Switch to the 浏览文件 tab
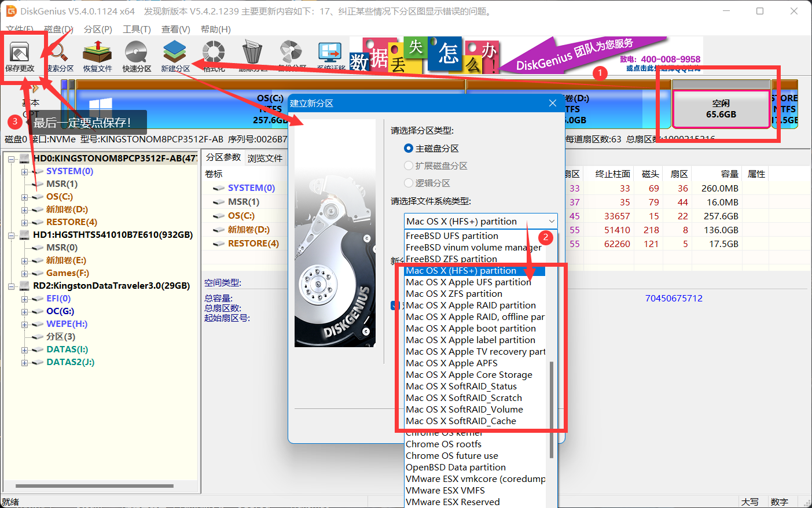 coord(265,158)
